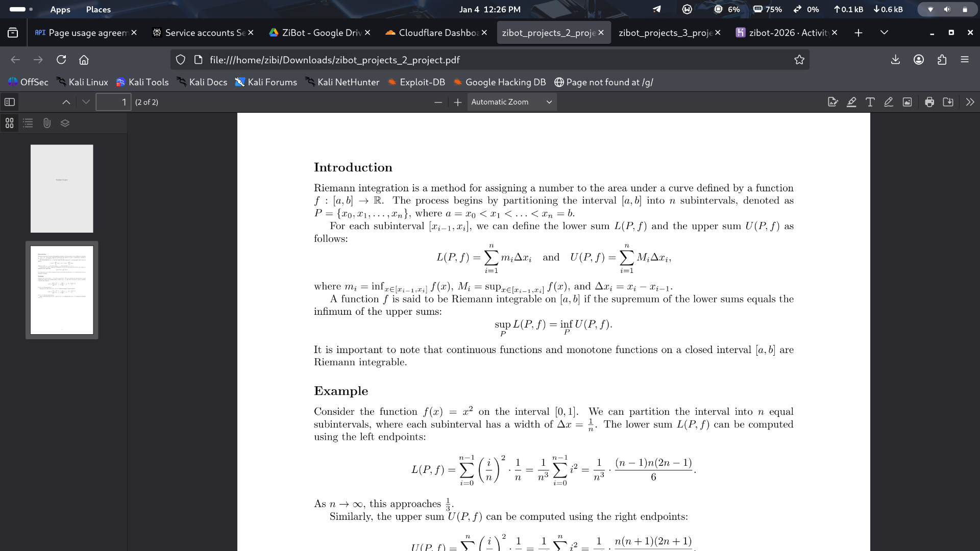Image resolution: width=980 pixels, height=551 pixels.
Task: Click the GNOME activities workspace indicator
Action: pos(21,9)
